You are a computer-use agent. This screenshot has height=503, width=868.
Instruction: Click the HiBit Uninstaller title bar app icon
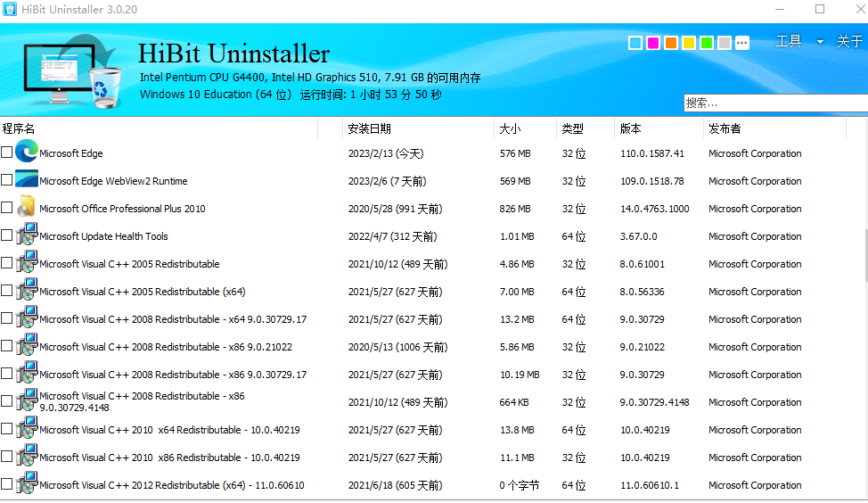click(x=10, y=10)
